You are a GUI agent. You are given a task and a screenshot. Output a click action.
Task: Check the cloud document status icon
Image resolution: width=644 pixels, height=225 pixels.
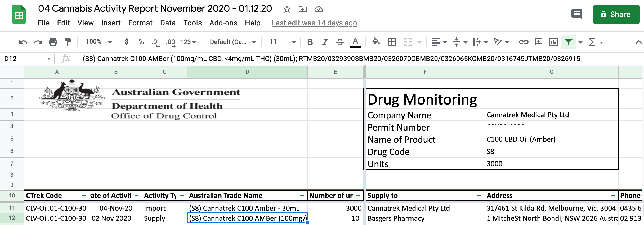(319, 9)
